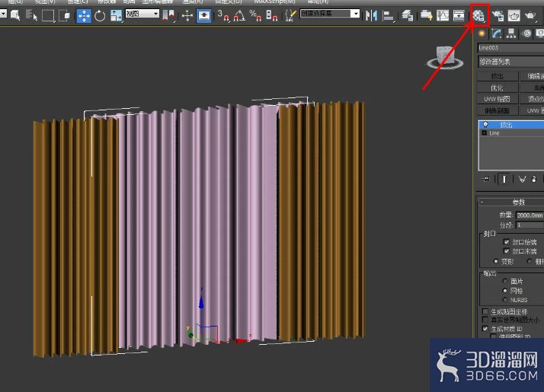The width and height of the screenshot is (544, 392).
Task: Activate the Select and Move tool
Action: (84, 15)
